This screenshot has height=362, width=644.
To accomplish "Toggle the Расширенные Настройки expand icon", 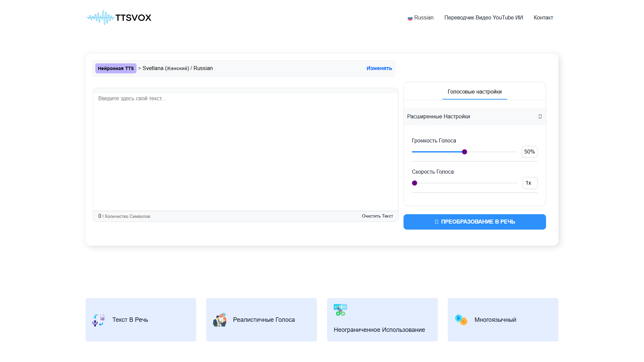I will 540,117.
